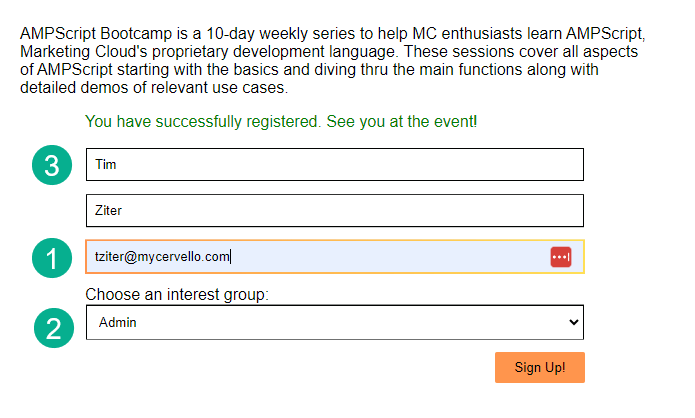This screenshot has width=695, height=418.
Task: Focus the first name field containing Tim
Action: tap(334, 165)
